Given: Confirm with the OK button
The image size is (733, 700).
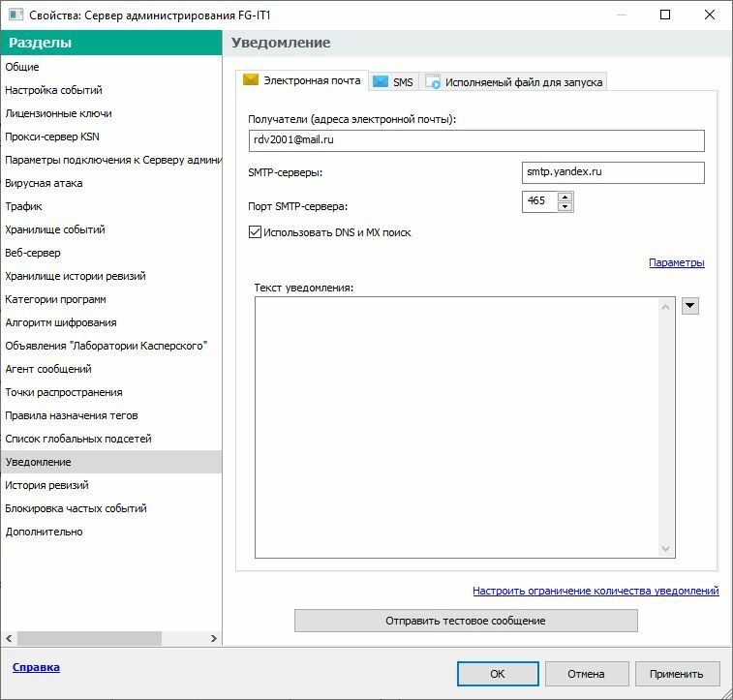Looking at the screenshot, I should [x=498, y=674].
